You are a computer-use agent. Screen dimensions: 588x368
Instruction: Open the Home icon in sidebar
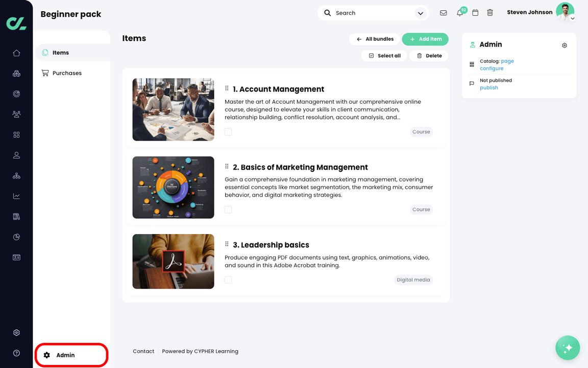16,53
